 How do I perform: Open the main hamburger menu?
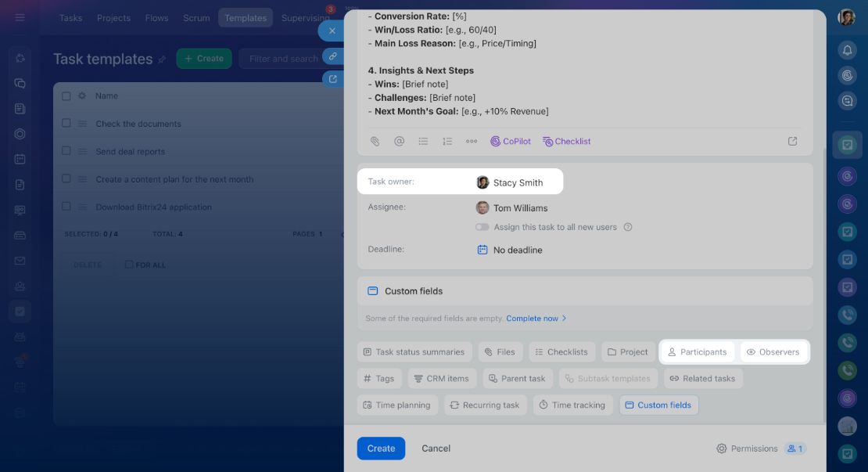tap(20, 18)
